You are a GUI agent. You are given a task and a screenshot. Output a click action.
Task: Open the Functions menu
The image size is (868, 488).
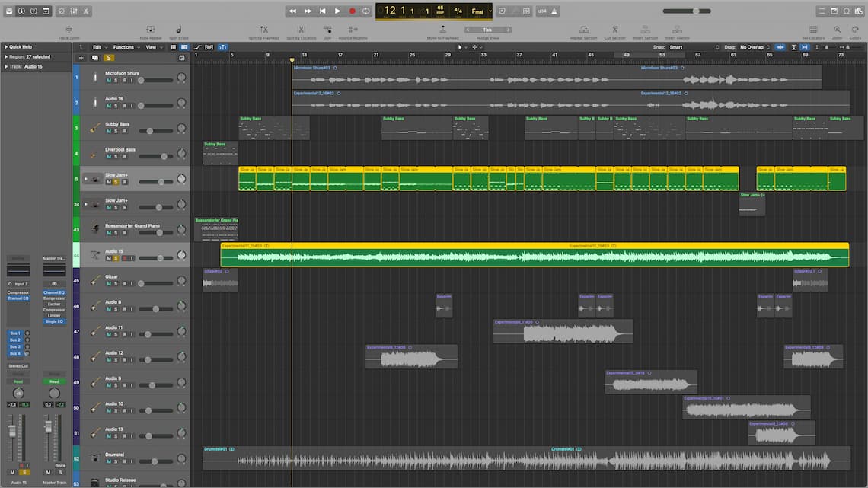[x=126, y=48]
